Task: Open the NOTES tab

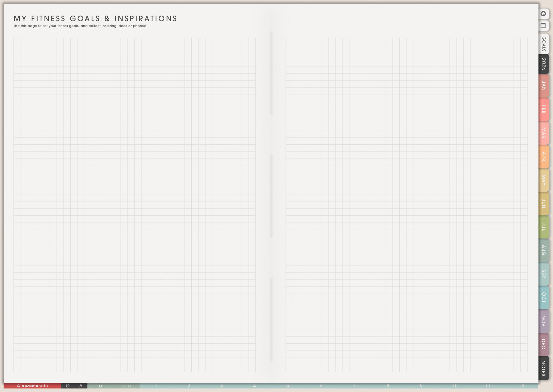Action: (x=543, y=368)
